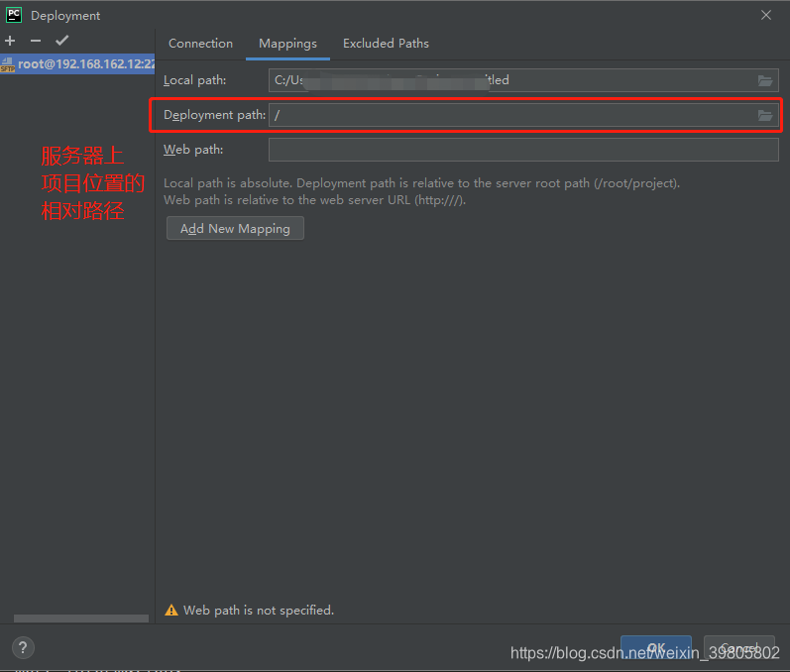Click the horizontal scrollbar under server list
790x672 pixels.
click(x=81, y=618)
